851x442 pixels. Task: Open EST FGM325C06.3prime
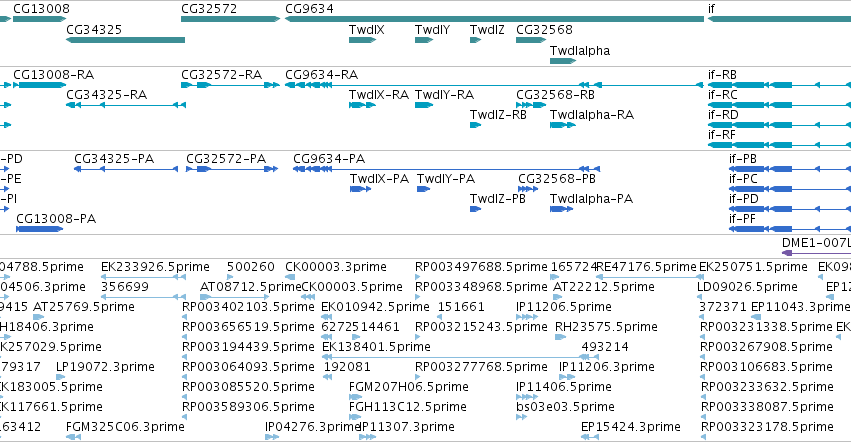pos(125,428)
